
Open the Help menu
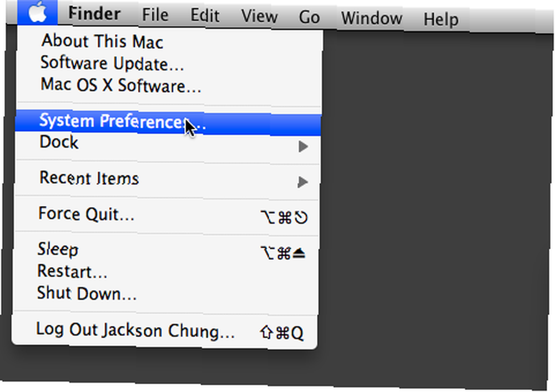tap(441, 19)
